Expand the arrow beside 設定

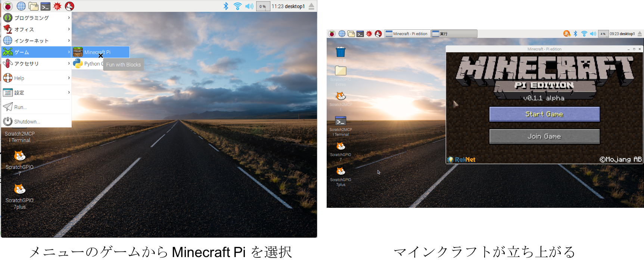pos(69,92)
